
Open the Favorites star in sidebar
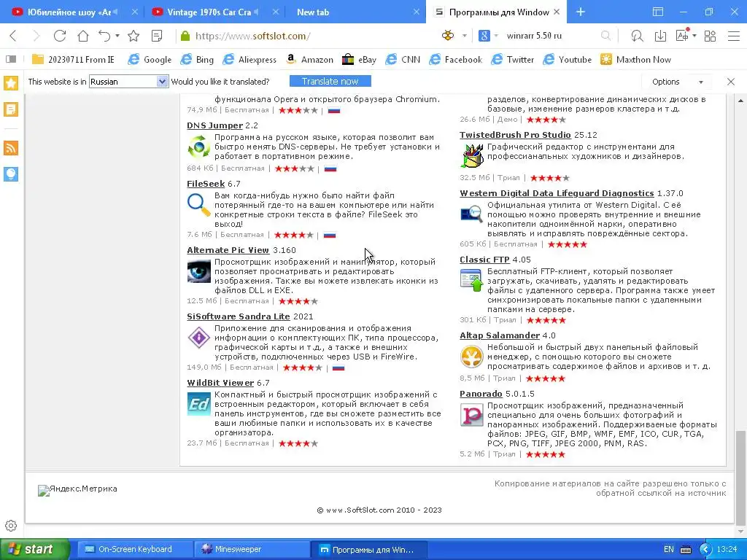[11, 83]
